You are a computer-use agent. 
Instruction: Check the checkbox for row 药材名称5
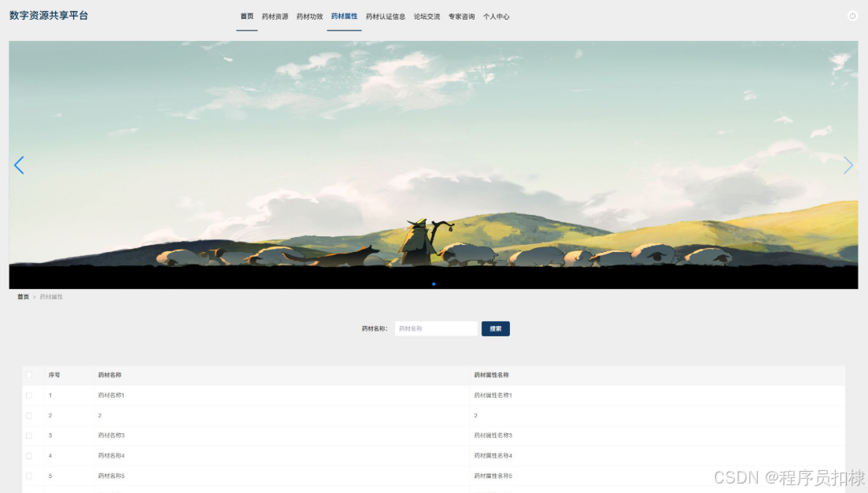click(29, 476)
